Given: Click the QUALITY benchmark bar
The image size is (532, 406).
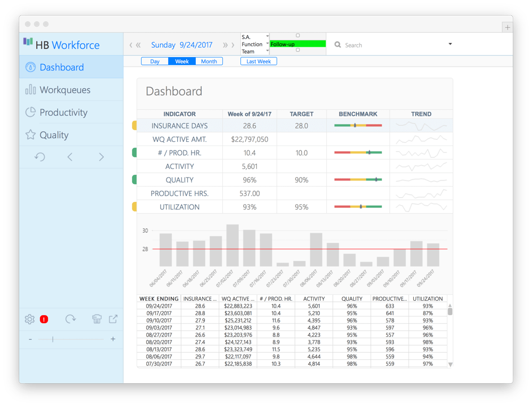Looking at the screenshot, I should pos(358,180).
